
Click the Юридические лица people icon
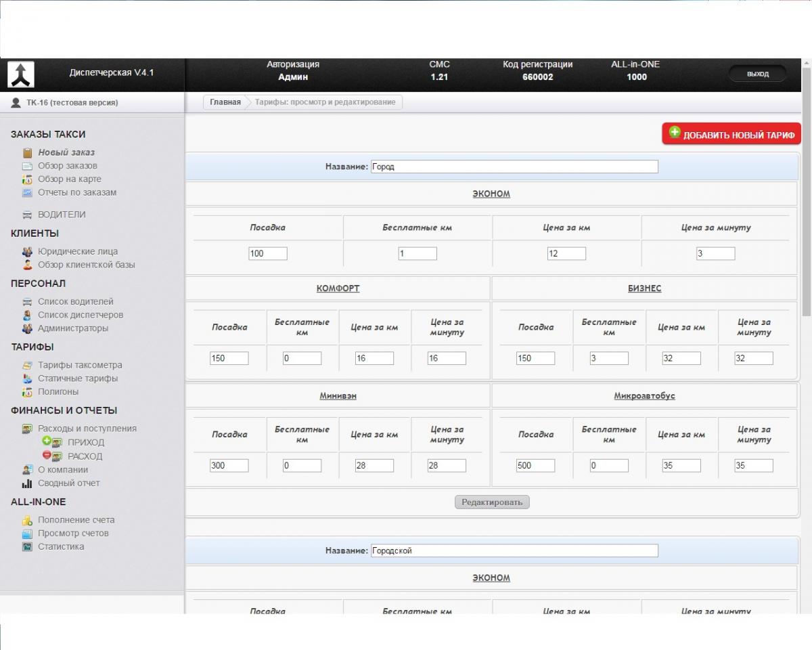pyautogui.click(x=27, y=252)
